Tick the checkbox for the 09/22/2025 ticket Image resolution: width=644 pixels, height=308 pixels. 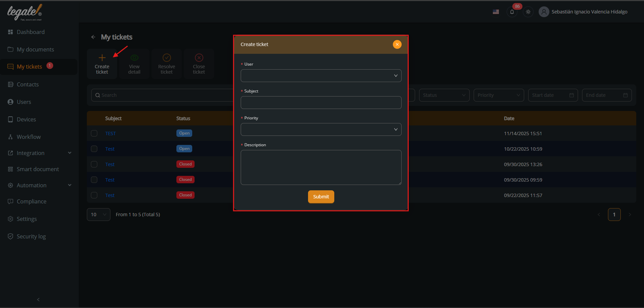pos(94,195)
